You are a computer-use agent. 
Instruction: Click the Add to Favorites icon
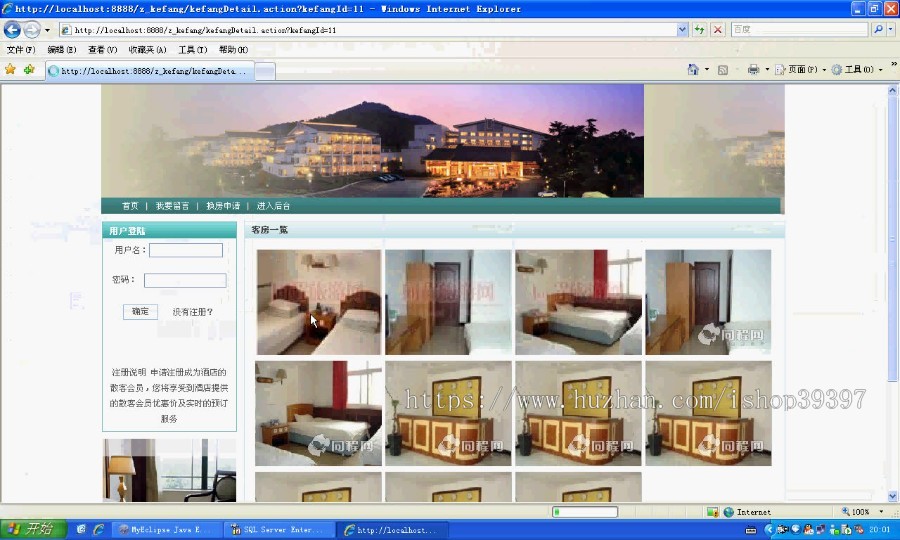click(x=29, y=70)
